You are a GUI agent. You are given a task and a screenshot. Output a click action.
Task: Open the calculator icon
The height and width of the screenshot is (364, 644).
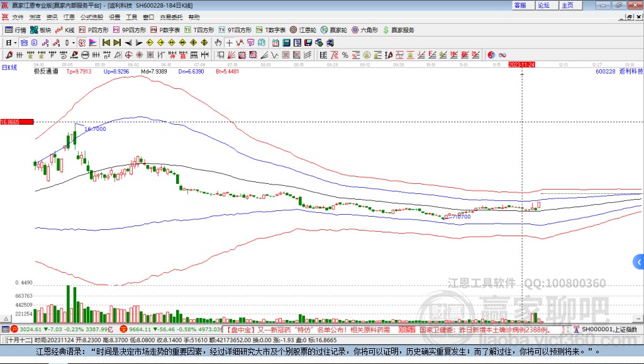[x=286, y=43]
